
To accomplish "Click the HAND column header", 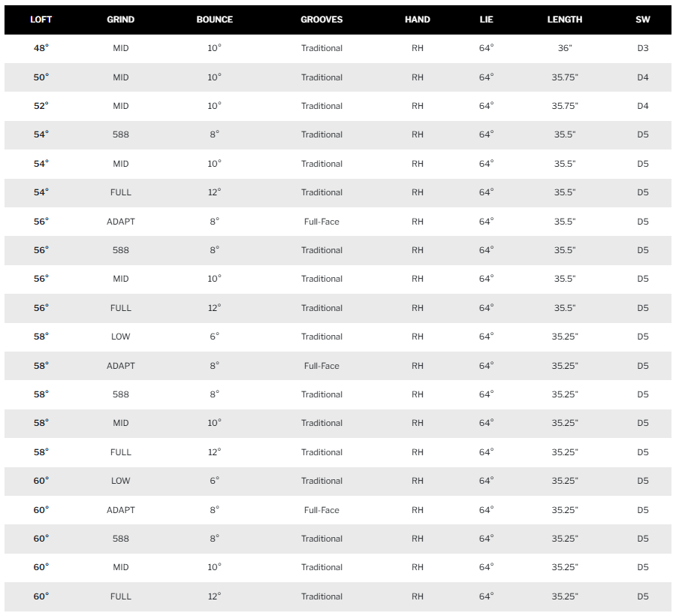I will (x=418, y=20).
